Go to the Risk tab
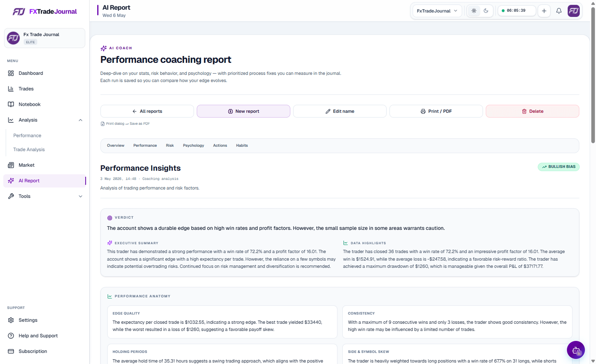 coord(170,145)
